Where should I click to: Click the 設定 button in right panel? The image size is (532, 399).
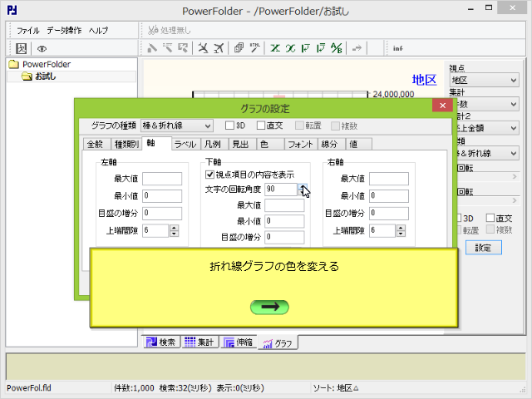[x=484, y=248]
